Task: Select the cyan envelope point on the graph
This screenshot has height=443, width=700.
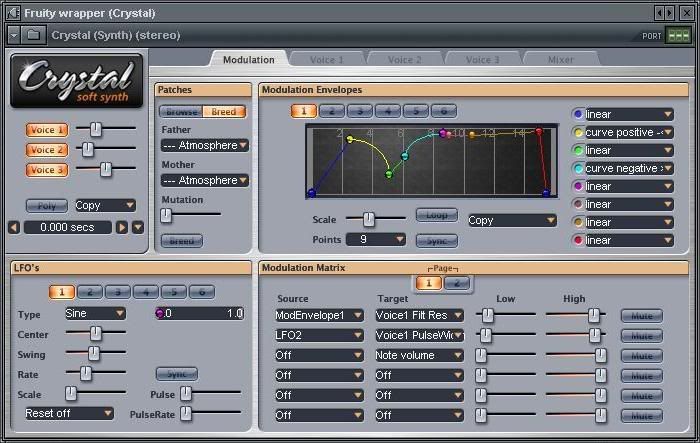Action: (x=404, y=156)
